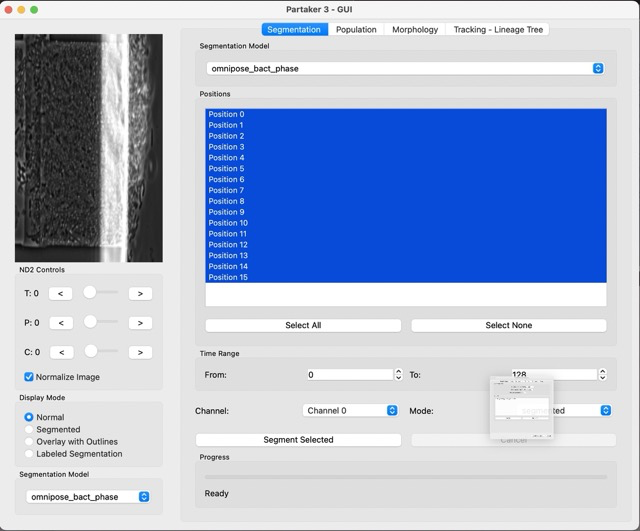Viewport: 640px width, 531px height.
Task: Enable Labeled Segmentation display mode
Action: [29, 454]
